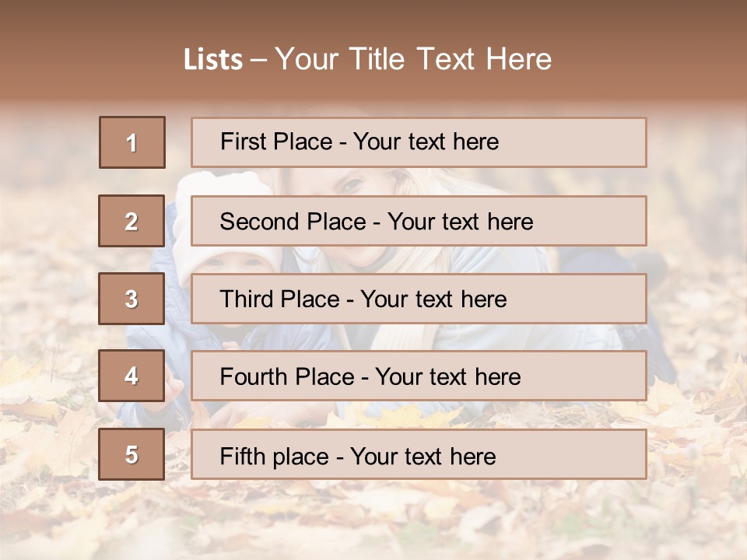Viewport: 747px width, 560px height.
Task: Click the bold word Lists in title
Action: (x=212, y=60)
